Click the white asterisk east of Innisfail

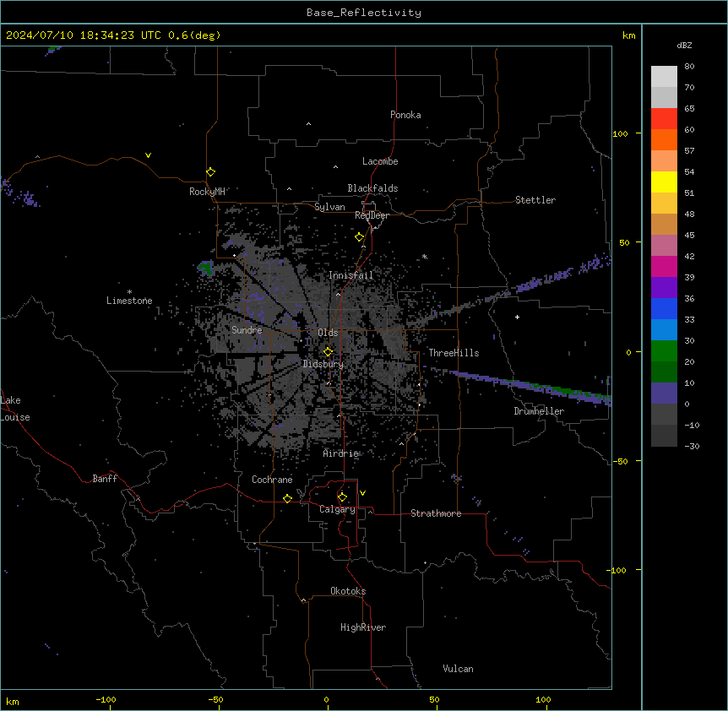(x=424, y=257)
